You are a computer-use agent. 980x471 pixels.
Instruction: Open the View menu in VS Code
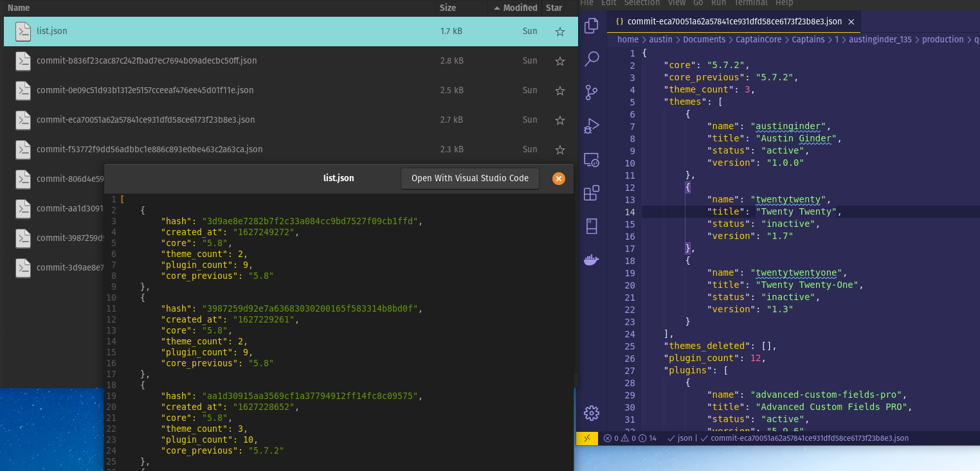(x=676, y=3)
